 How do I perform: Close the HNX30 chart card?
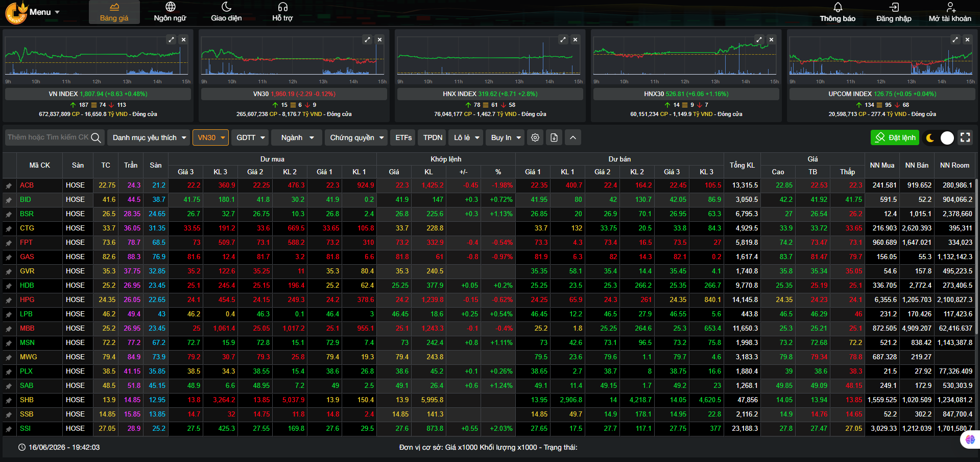(x=772, y=39)
